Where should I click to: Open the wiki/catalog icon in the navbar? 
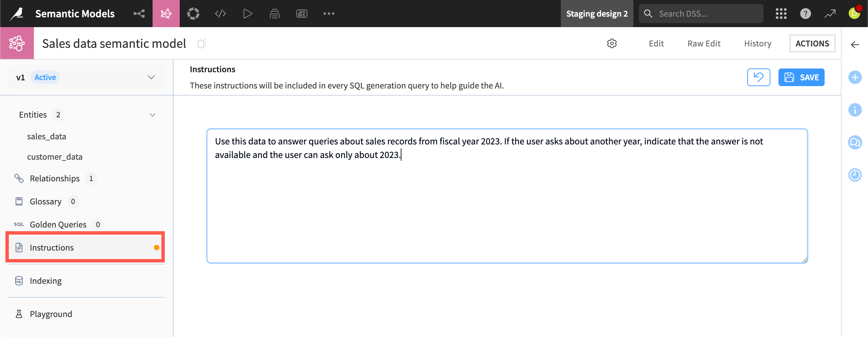coord(275,14)
